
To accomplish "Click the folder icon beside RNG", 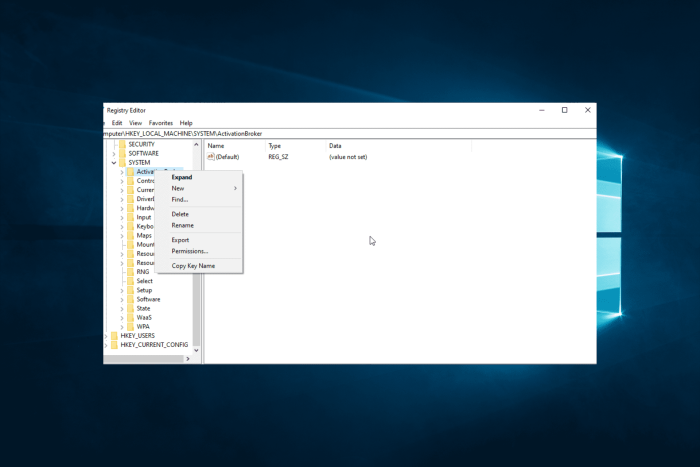I will (x=130, y=271).
